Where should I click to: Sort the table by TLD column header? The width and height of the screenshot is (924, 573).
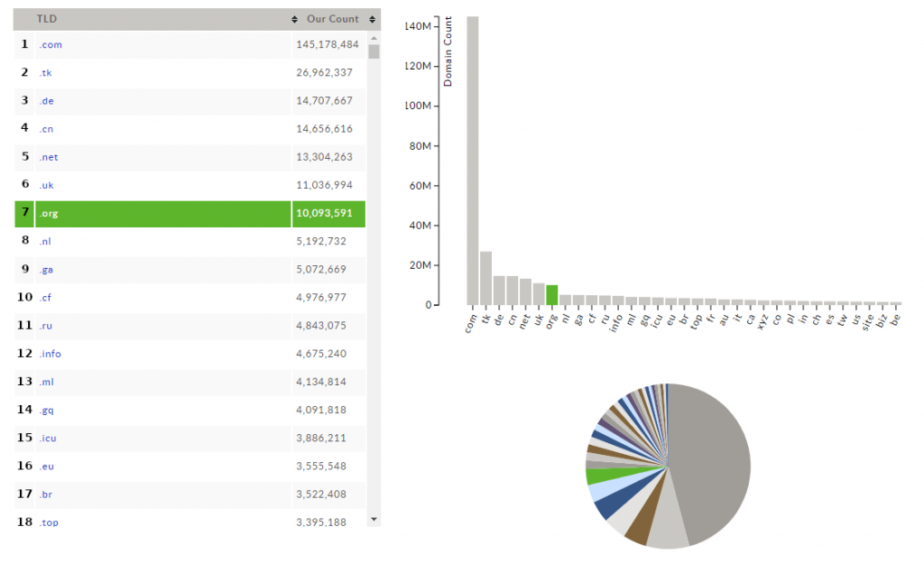47,19
